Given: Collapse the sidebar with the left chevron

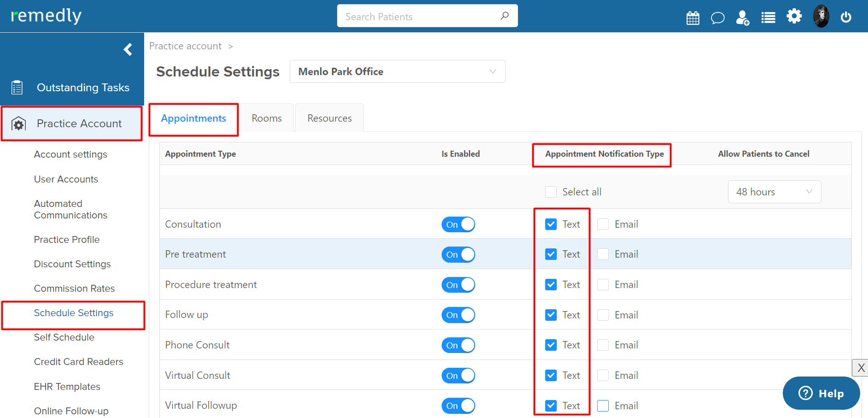Looking at the screenshot, I should click(x=128, y=49).
